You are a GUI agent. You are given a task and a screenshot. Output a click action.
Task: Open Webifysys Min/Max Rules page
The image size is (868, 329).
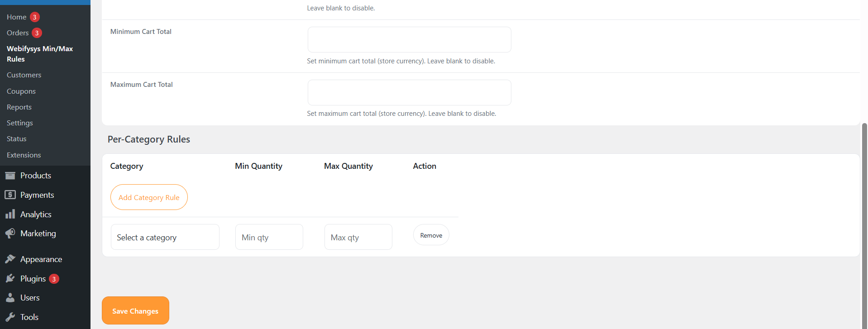[40, 54]
